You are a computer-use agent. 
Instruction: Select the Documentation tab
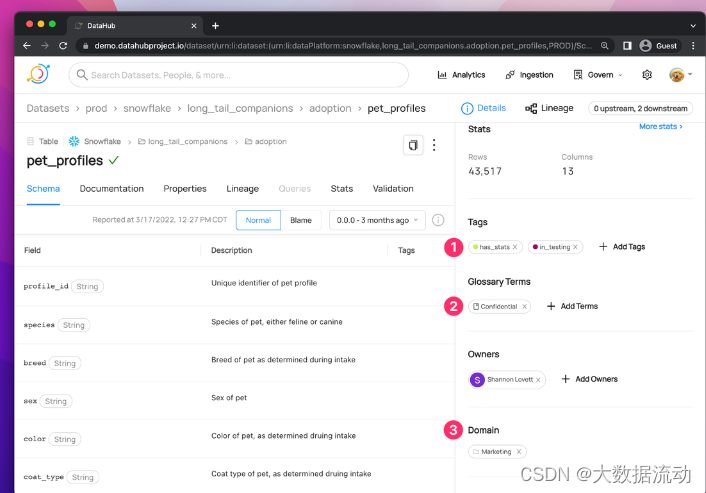112,189
